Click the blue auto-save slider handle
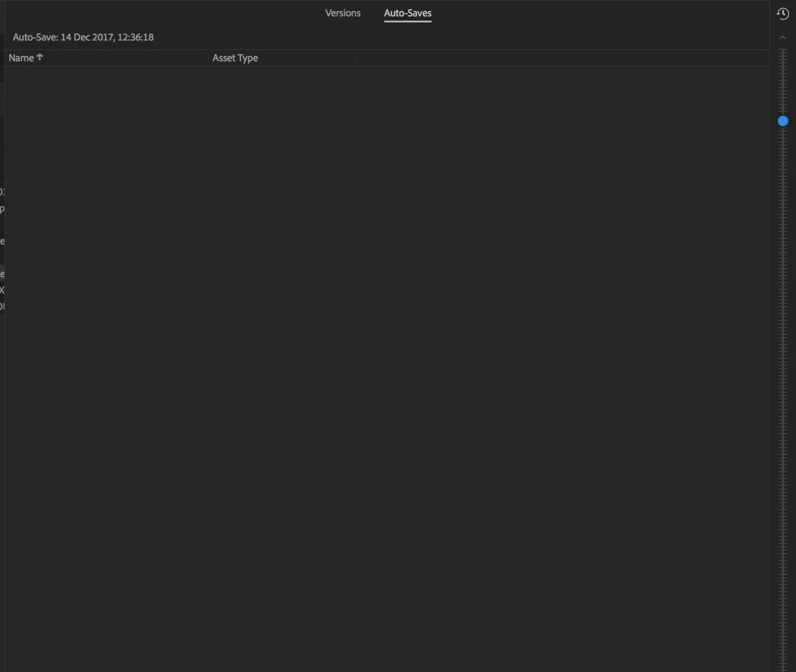The image size is (796, 672). pos(783,121)
